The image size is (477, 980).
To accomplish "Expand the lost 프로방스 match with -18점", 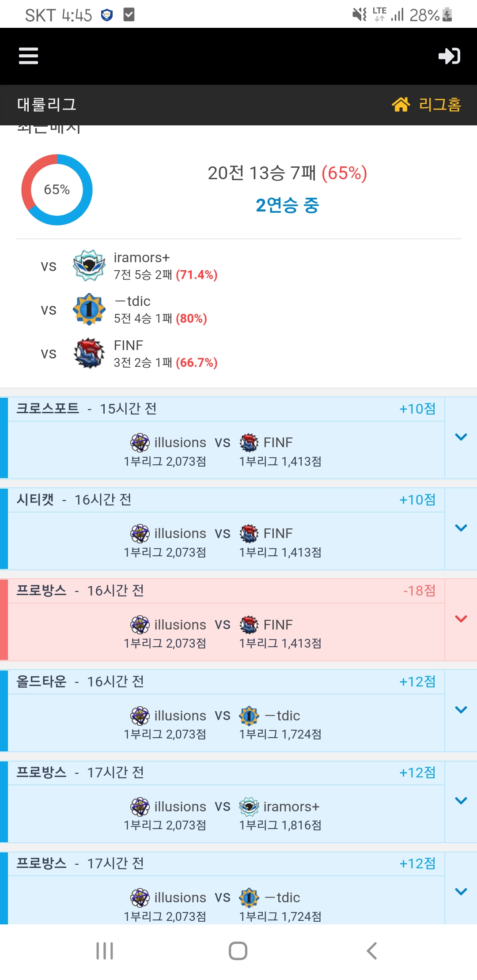I will point(461,619).
